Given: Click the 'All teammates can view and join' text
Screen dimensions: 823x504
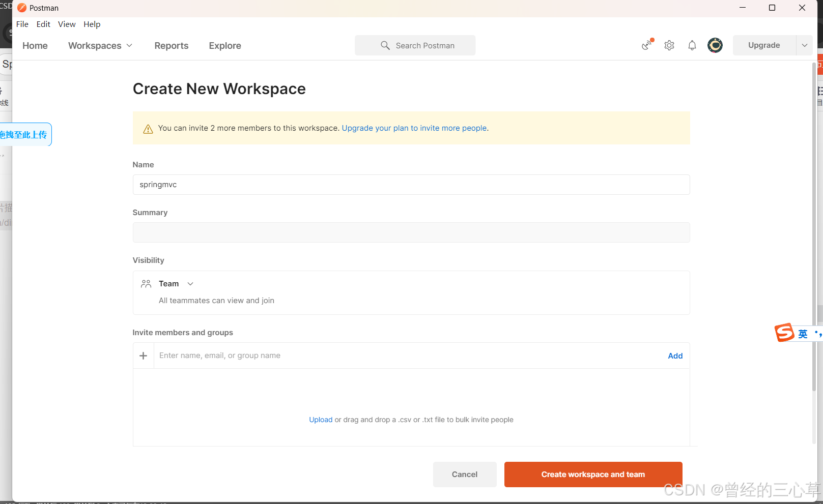Looking at the screenshot, I should click(216, 301).
